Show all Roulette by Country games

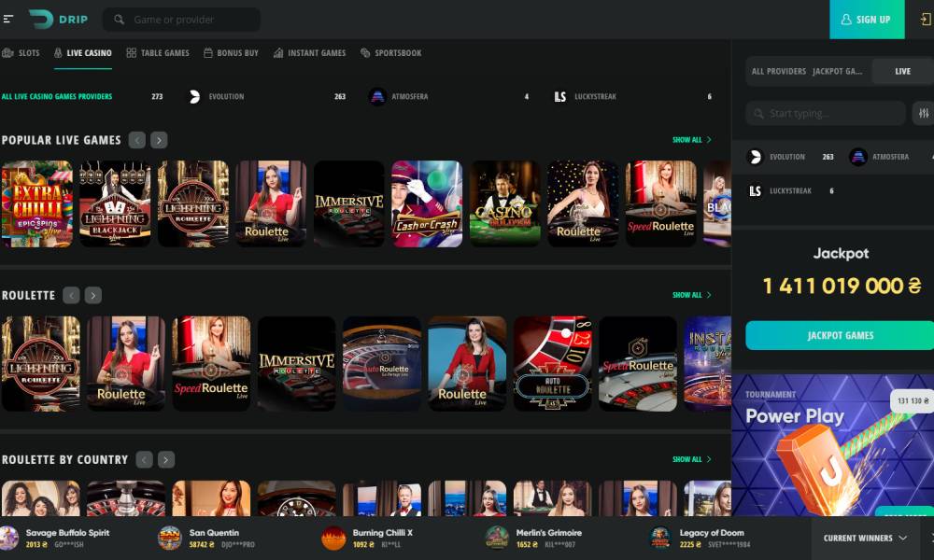[x=691, y=459]
